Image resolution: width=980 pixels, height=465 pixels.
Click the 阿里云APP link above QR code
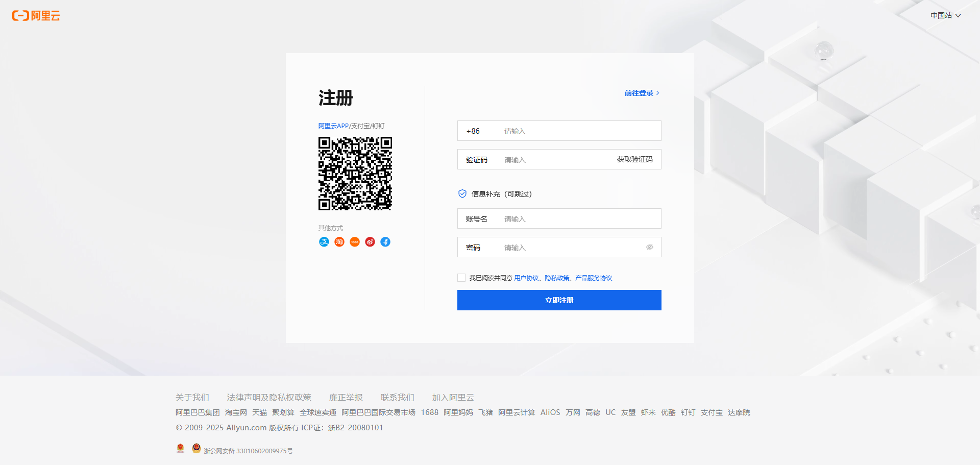(333, 126)
